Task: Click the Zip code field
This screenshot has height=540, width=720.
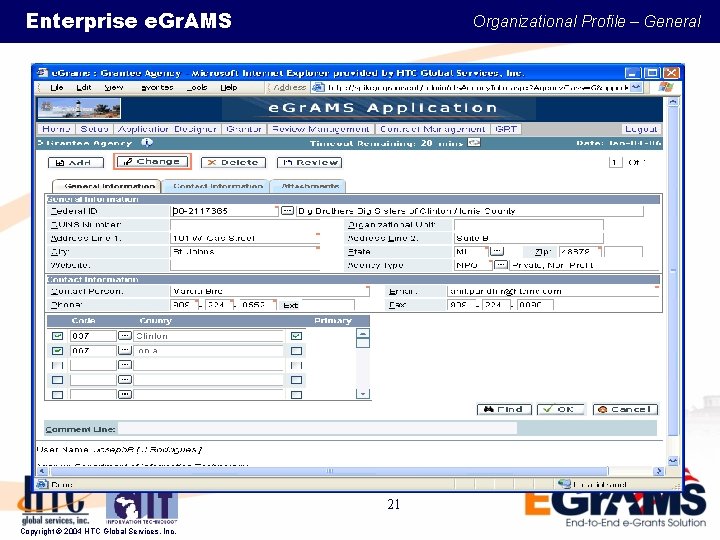Action: pos(580,252)
